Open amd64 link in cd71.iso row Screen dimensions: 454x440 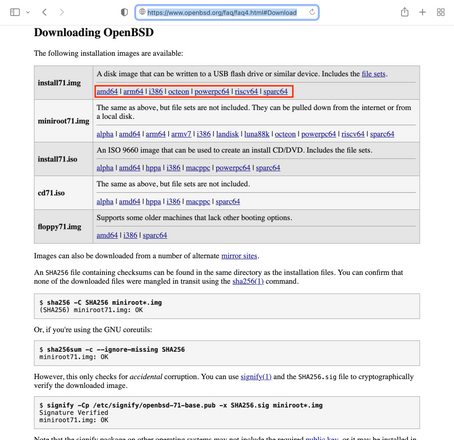coord(129,201)
